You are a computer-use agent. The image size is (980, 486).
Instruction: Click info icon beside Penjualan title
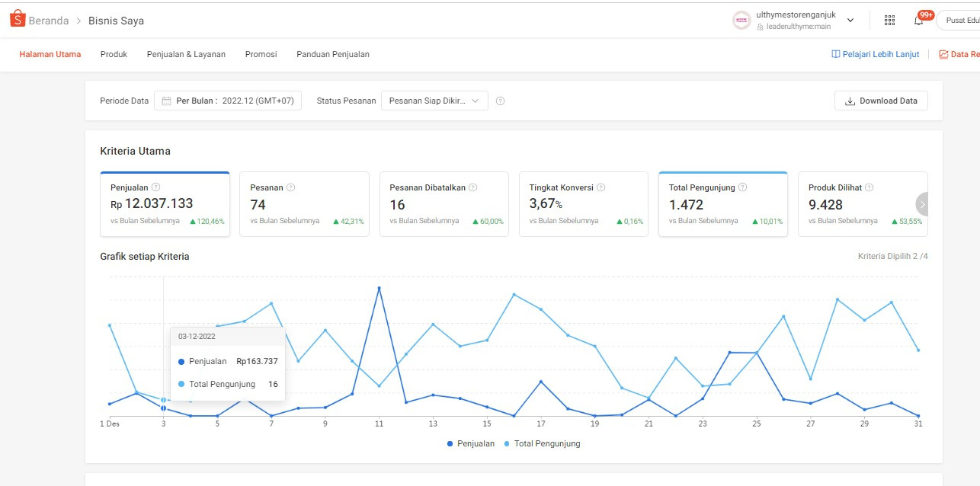[x=156, y=187]
